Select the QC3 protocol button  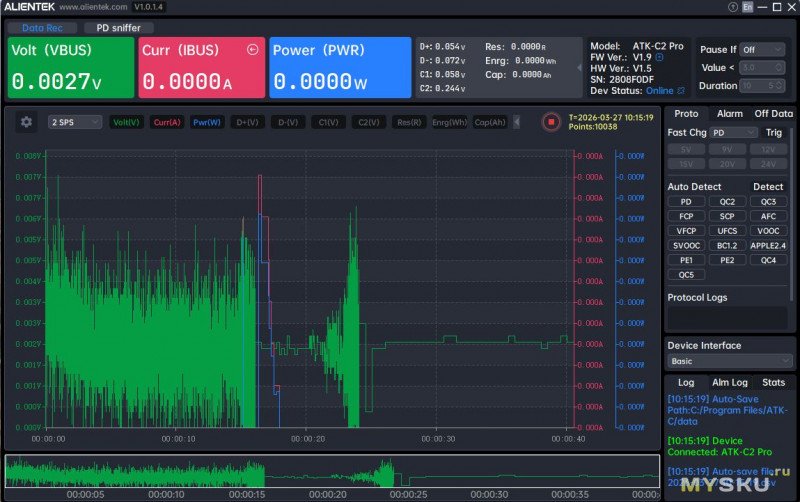[768, 201]
